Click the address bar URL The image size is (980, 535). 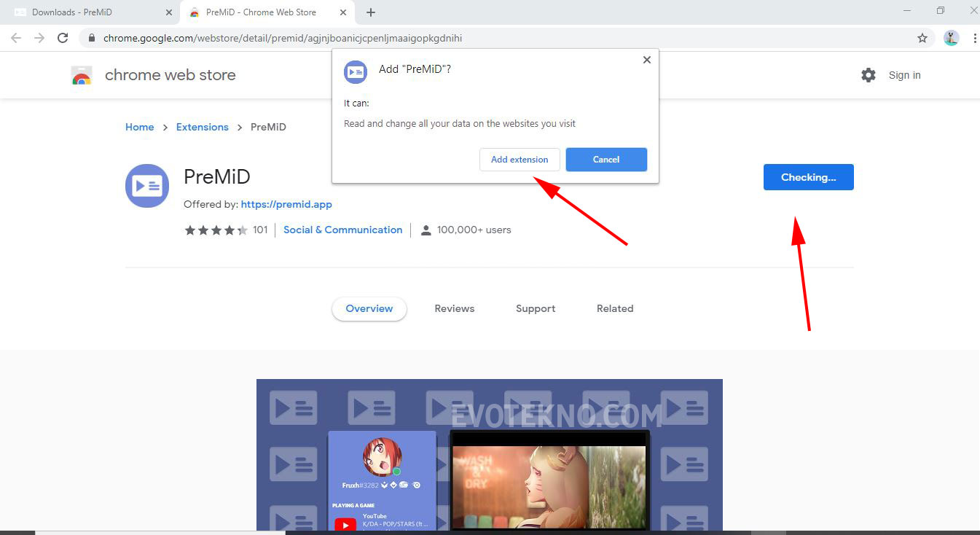click(x=283, y=38)
